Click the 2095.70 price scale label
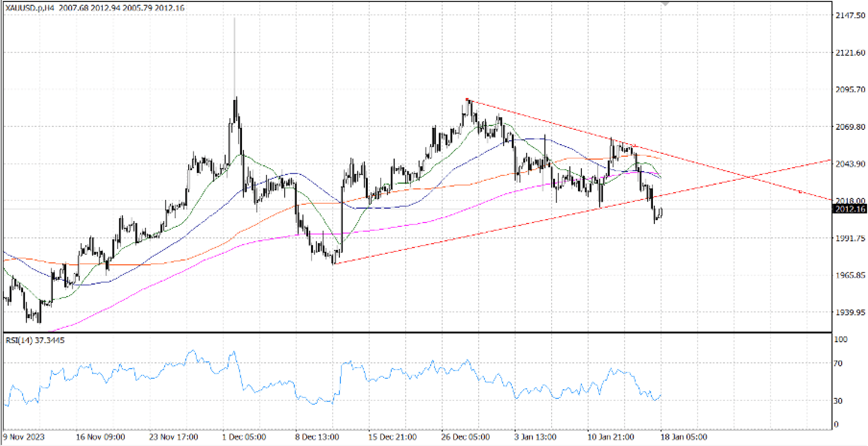Viewport: 868px width, 446px height. tap(850, 90)
